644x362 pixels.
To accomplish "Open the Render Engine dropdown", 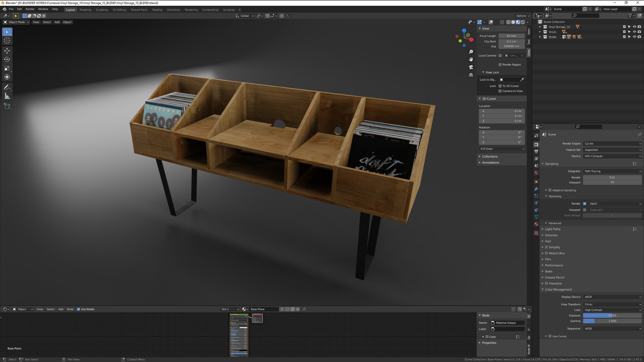I will [613, 143].
